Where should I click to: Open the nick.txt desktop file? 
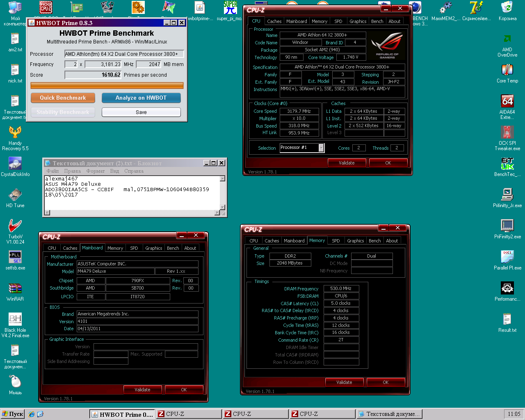click(x=15, y=73)
